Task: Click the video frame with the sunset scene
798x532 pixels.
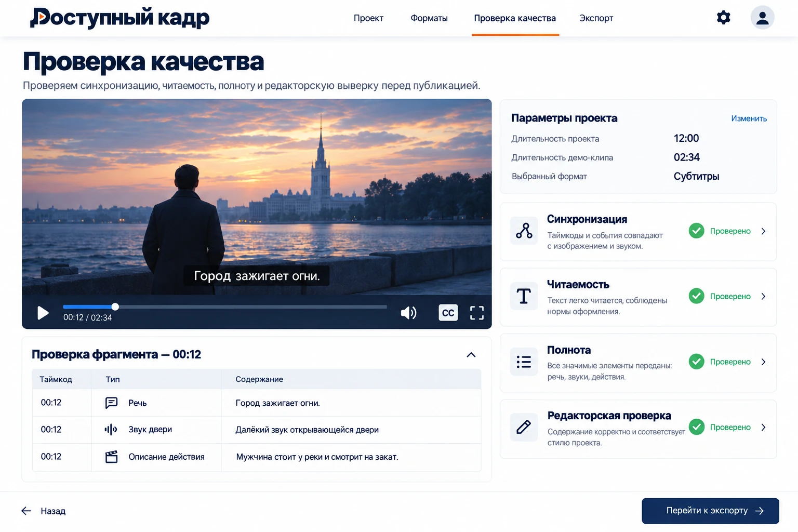Action: (257, 197)
